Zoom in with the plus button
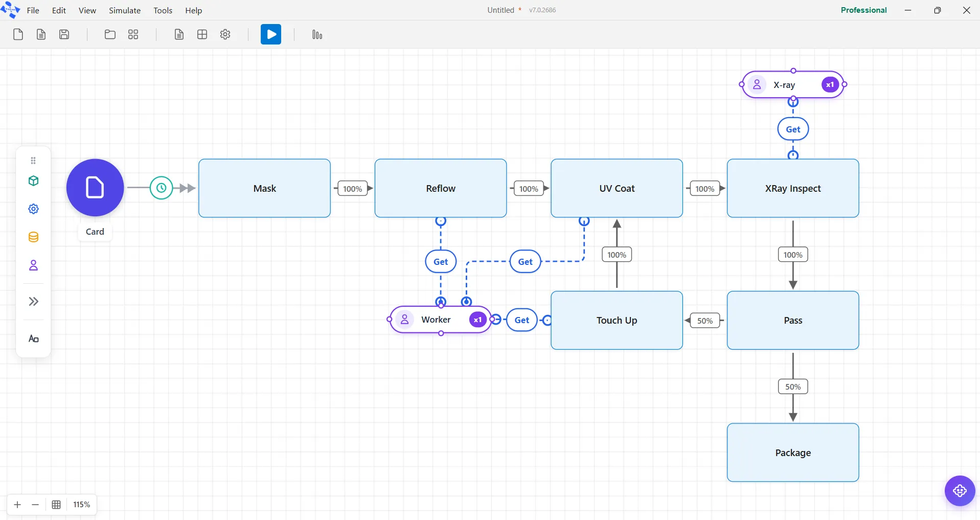Viewport: 980px width, 520px height. pyautogui.click(x=17, y=505)
